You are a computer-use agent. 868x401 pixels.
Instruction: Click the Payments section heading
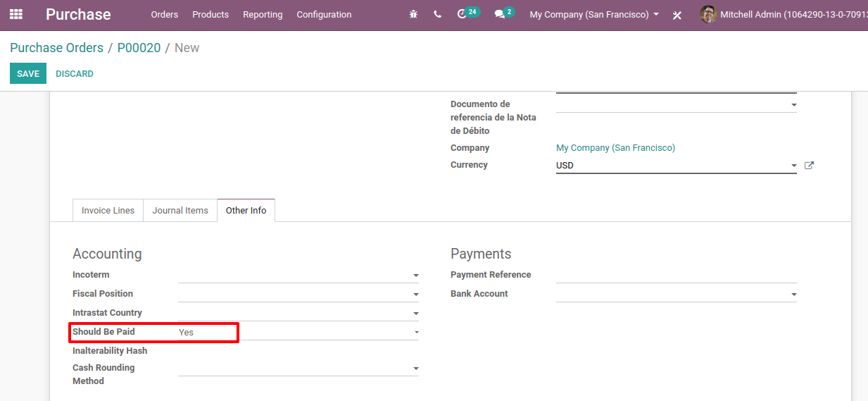coord(481,254)
